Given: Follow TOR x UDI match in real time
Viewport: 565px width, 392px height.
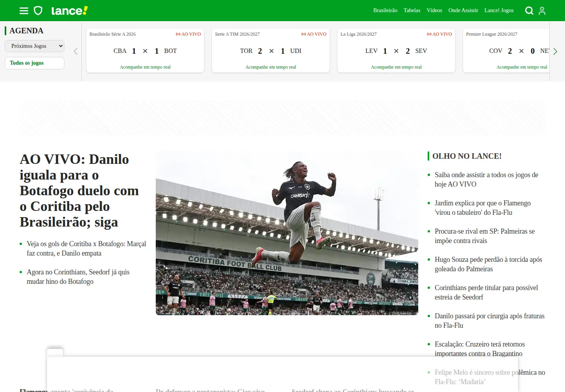Looking at the screenshot, I should [x=271, y=67].
